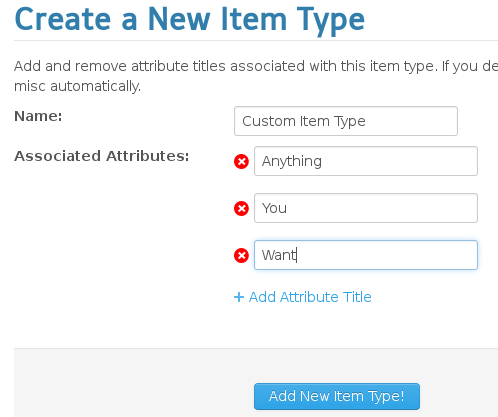Screen dimensions: 498x417
Task: Click the "misc automatically." text line
Action: [78, 86]
